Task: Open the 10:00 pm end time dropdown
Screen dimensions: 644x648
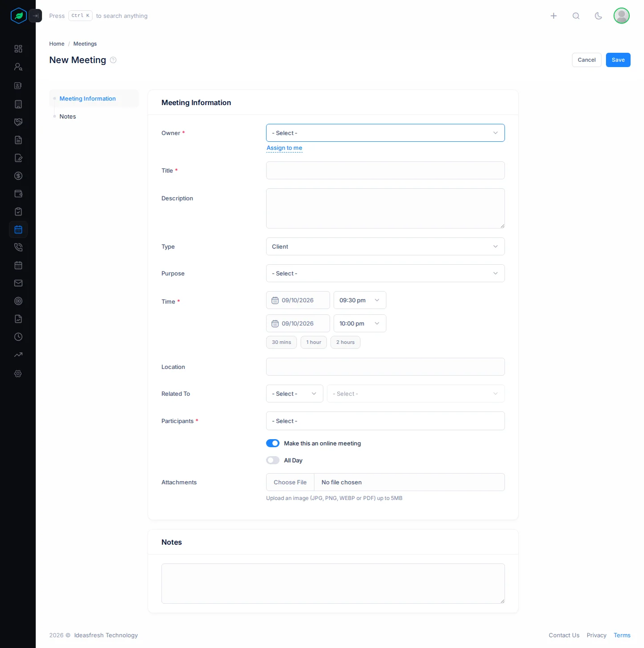Action: click(360, 323)
